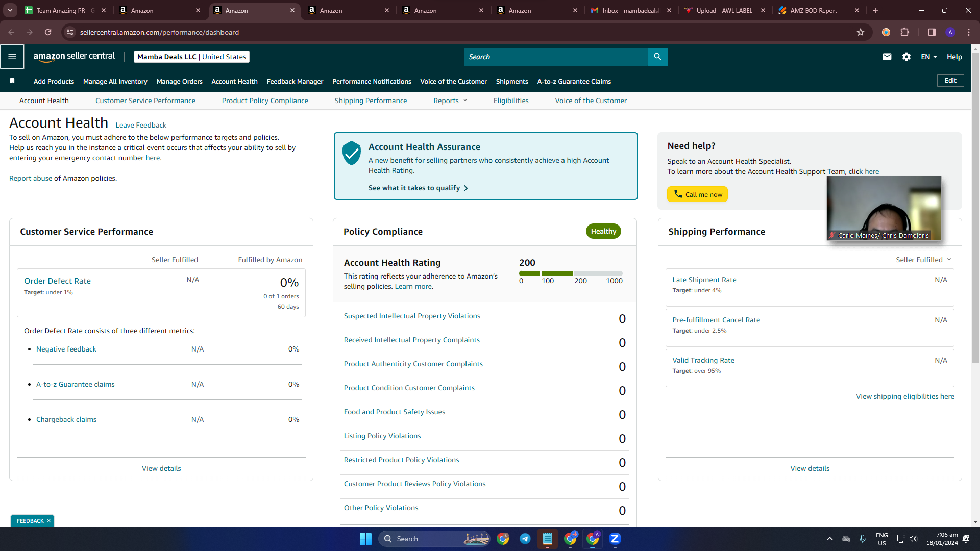Switch to Team Amazing PR browser tab
The image size is (980, 551).
[65, 10]
